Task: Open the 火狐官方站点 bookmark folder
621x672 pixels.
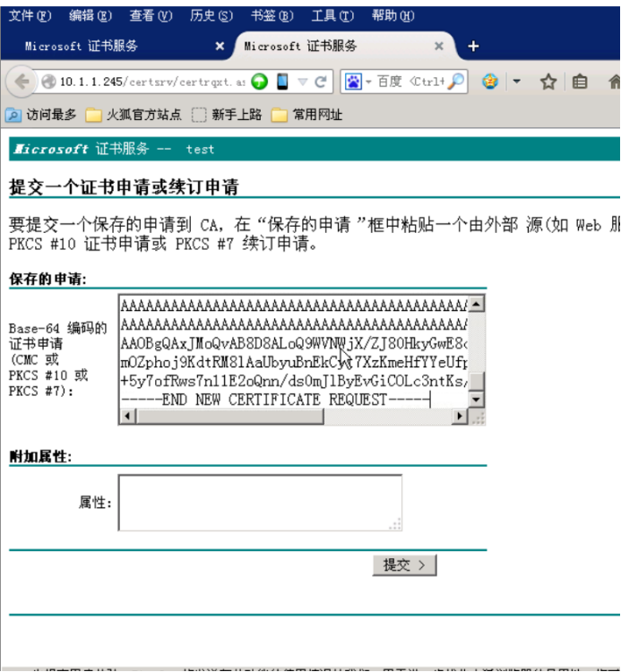Action: tap(134, 115)
